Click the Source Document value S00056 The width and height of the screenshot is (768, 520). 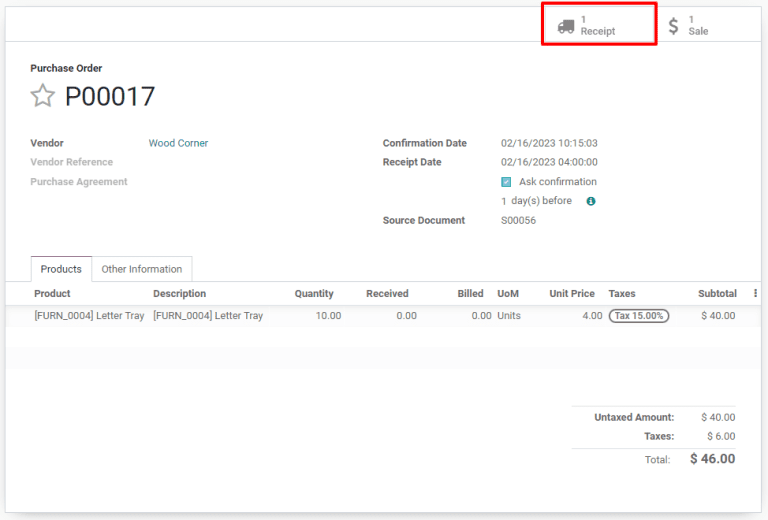click(518, 220)
